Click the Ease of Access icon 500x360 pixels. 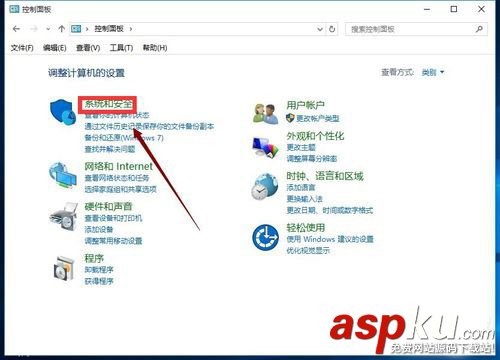[265, 237]
